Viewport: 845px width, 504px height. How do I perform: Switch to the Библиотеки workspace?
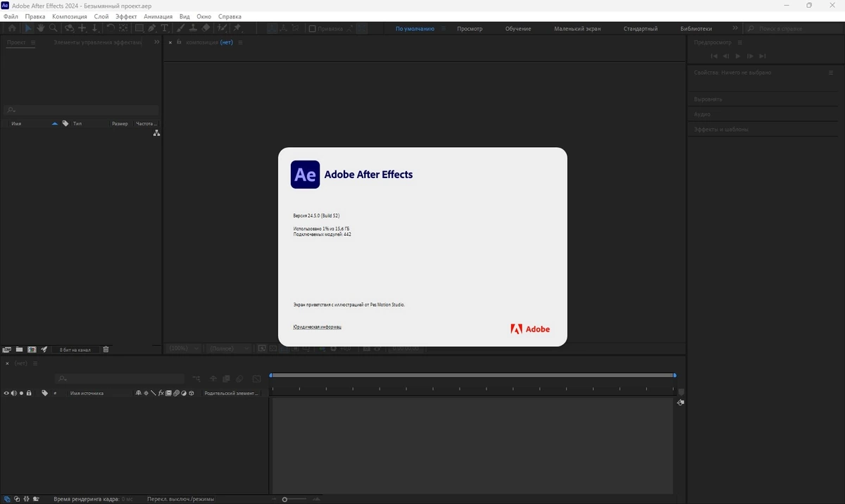tap(696, 29)
